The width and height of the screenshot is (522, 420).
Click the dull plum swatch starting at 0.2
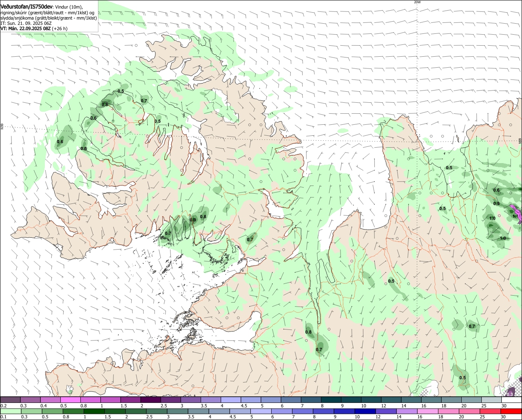click(x=10, y=400)
